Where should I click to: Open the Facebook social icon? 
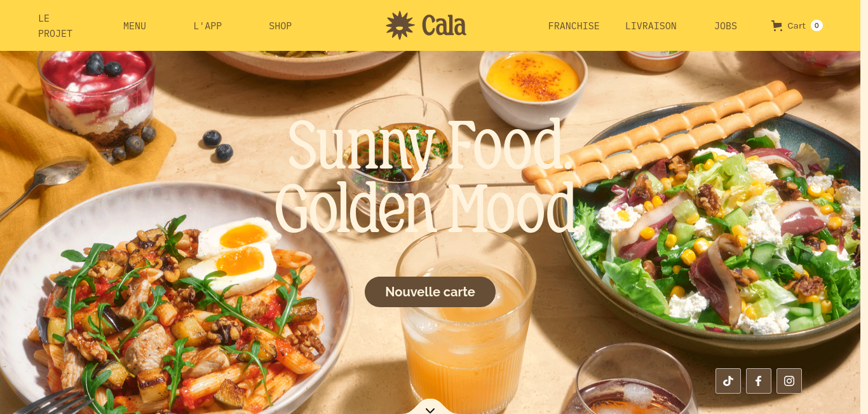pyautogui.click(x=758, y=381)
